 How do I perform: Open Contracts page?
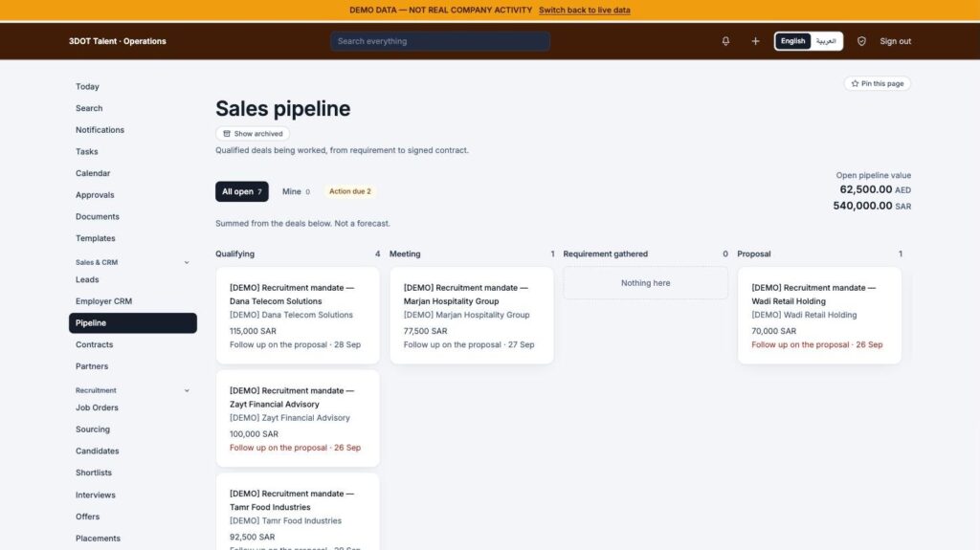[132, 344]
